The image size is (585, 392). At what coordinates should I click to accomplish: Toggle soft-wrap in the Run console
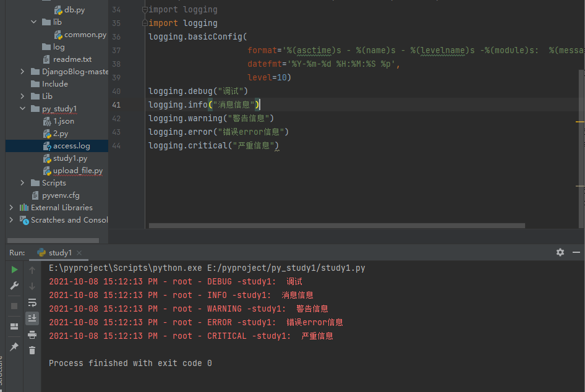click(32, 302)
